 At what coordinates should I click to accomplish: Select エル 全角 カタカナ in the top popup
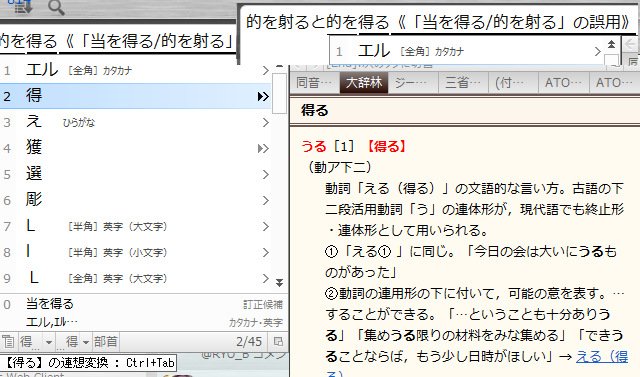pos(467,51)
